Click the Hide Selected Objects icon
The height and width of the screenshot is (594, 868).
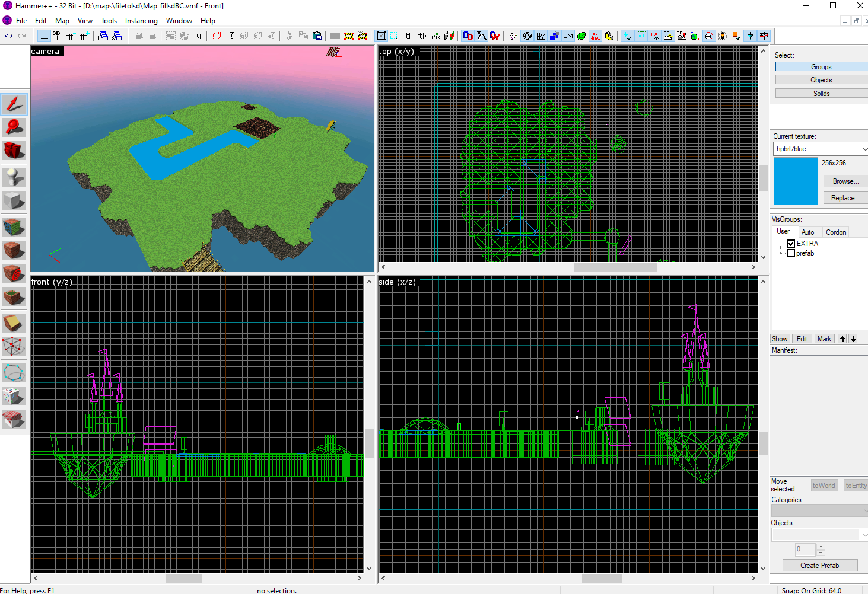click(217, 36)
